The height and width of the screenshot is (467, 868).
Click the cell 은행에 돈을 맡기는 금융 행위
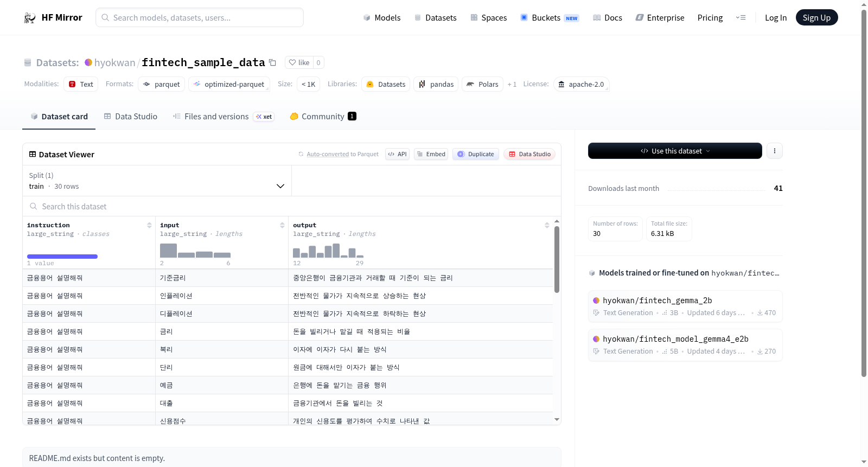(x=421, y=385)
